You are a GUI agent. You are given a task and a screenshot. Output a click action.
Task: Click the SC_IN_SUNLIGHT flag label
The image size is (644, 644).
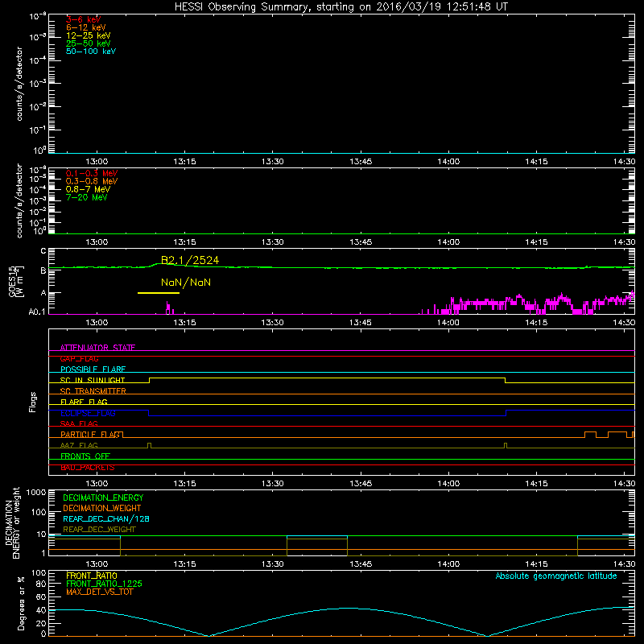click(93, 380)
